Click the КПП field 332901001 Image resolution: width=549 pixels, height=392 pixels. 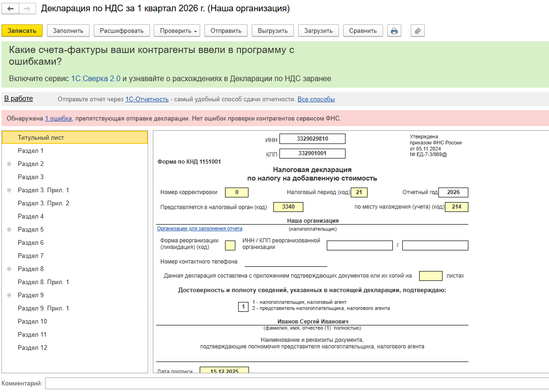pyautogui.click(x=312, y=153)
